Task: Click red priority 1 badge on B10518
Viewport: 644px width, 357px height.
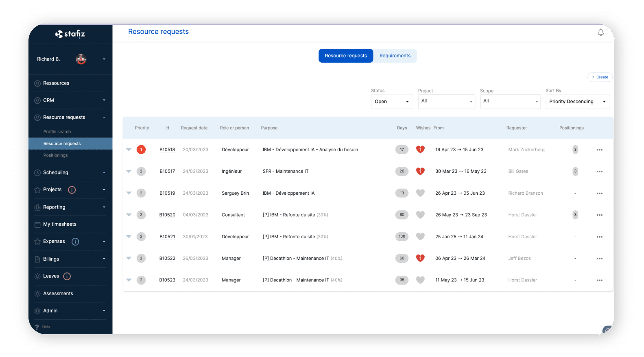Action: point(141,150)
